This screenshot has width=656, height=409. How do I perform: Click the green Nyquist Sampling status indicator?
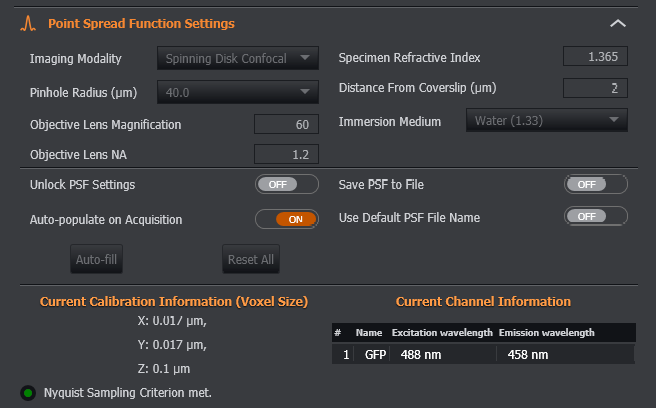(27, 391)
